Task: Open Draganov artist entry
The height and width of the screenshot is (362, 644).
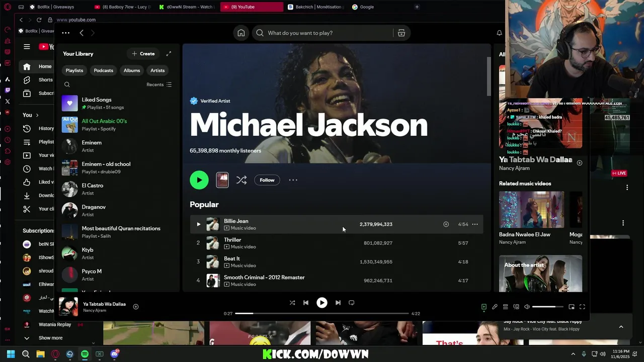Action: [118, 211]
